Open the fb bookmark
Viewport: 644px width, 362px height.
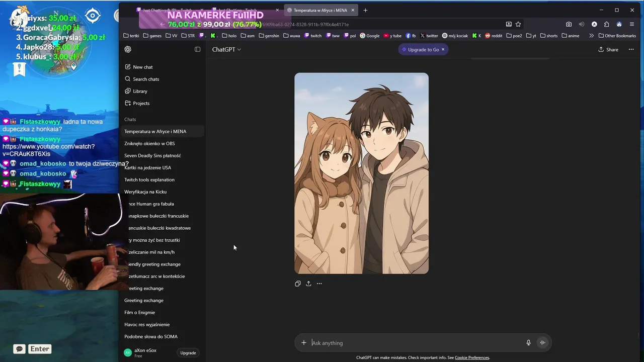point(411,36)
